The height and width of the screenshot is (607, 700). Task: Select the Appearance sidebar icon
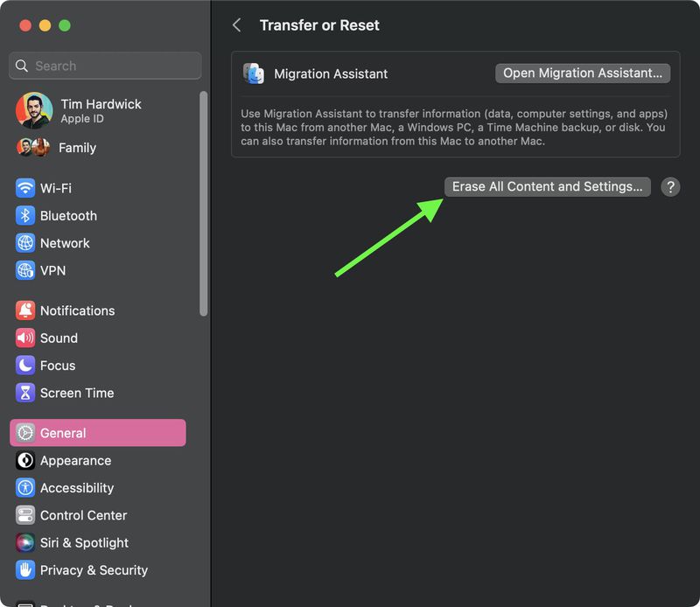(24, 461)
